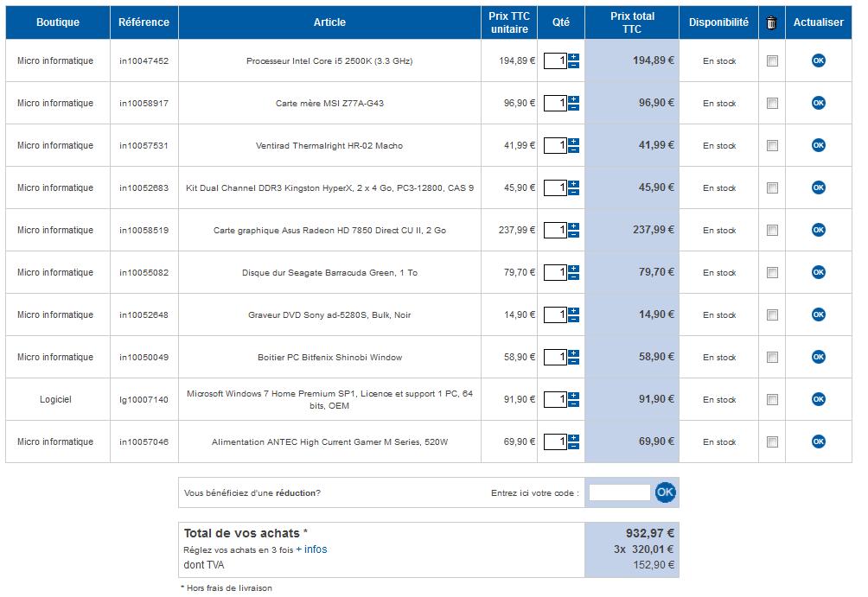Screen dimensions: 868x597
Task: Click the 'Disponibilité' column header
Action: pyautogui.click(x=718, y=22)
